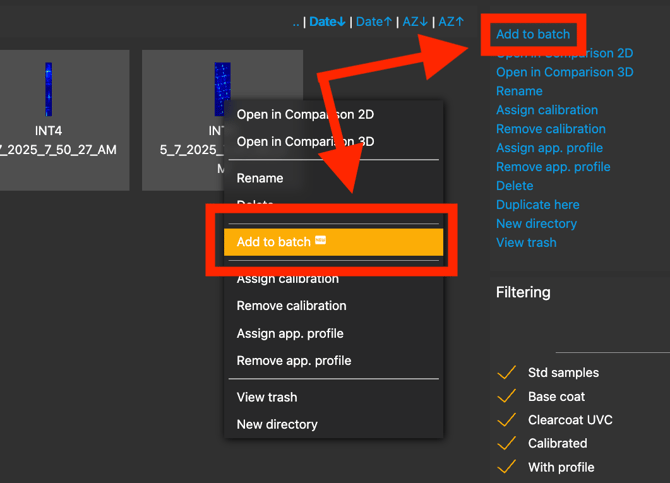Click Add to batch sidebar link
Image resolution: width=670 pixels, height=483 pixels.
pos(533,34)
